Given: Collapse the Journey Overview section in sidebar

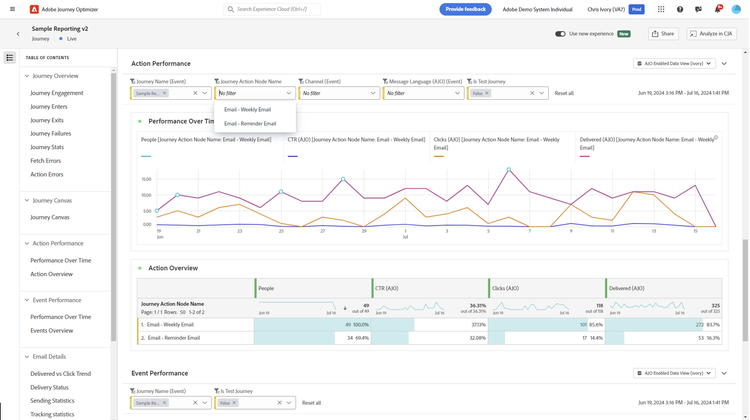Looking at the screenshot, I should point(27,76).
